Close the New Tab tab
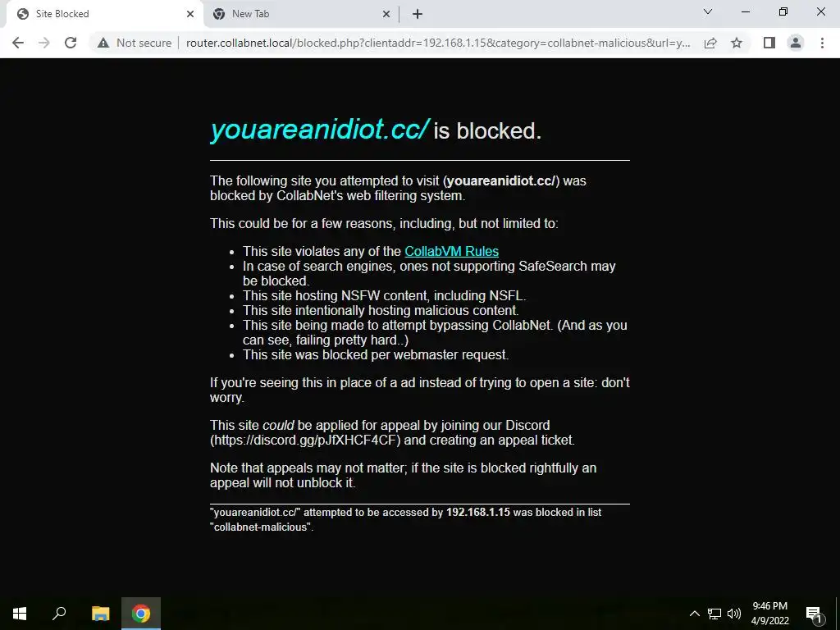840x630 pixels. (x=386, y=14)
